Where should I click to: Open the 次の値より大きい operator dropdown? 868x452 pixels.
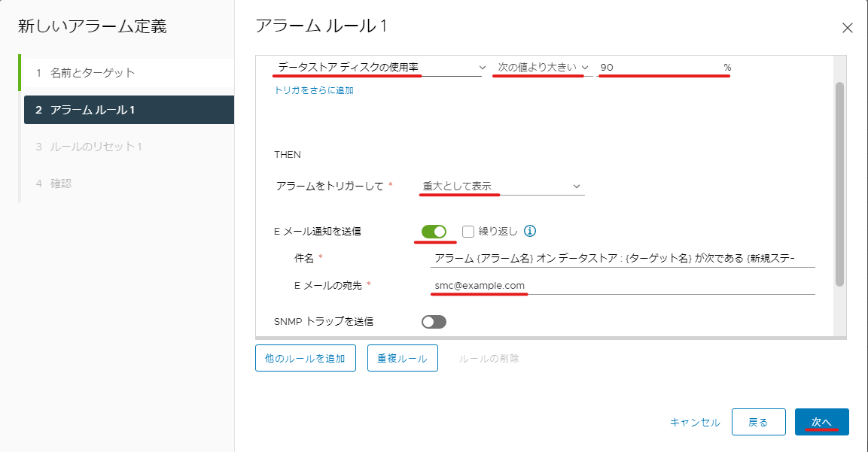coord(542,68)
